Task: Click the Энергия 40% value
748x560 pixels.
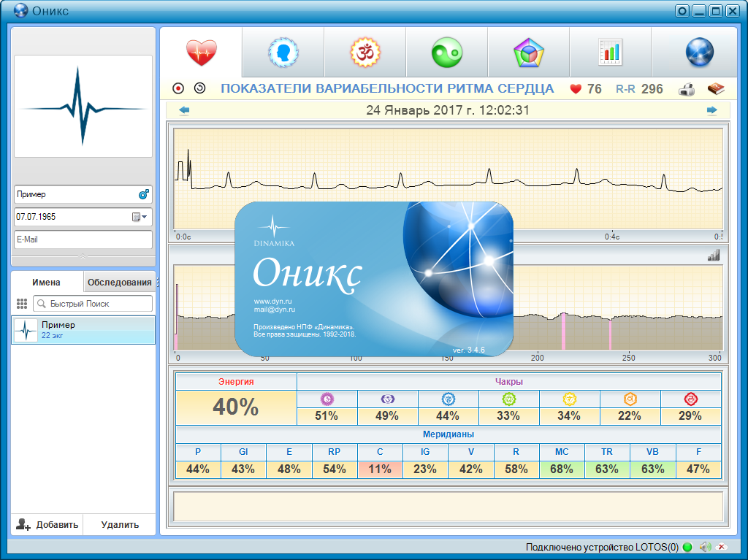Action: (x=236, y=407)
